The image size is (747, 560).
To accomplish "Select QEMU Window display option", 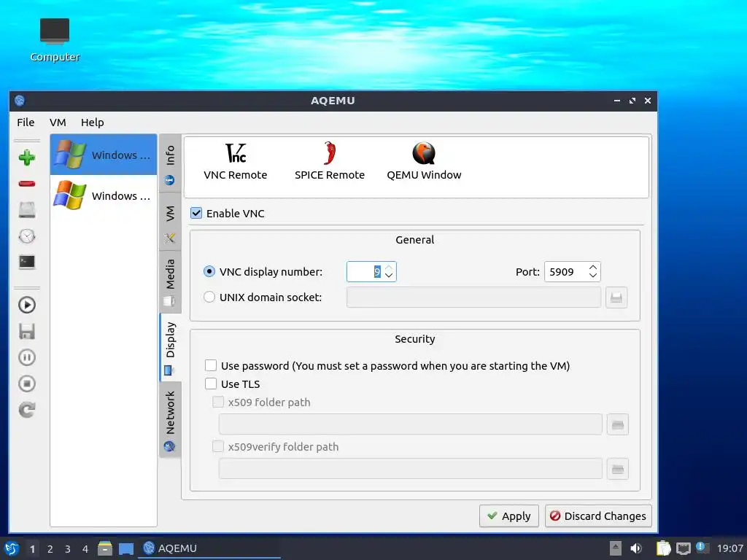I will (x=424, y=161).
